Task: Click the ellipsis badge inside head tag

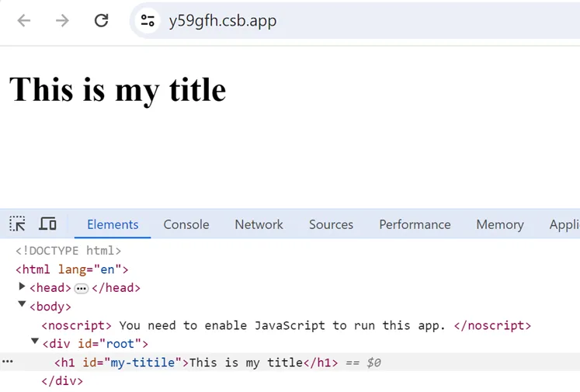Action: 82,288
